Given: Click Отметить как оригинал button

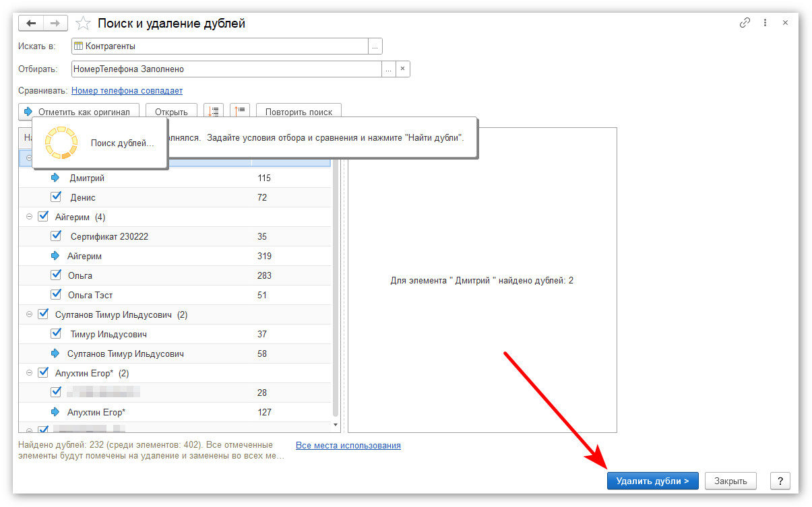Looking at the screenshot, I should (x=78, y=112).
